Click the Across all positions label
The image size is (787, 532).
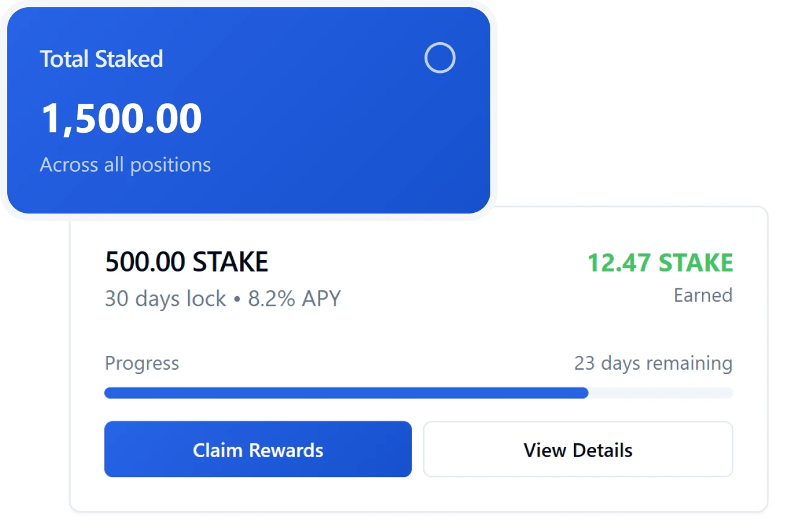125,164
